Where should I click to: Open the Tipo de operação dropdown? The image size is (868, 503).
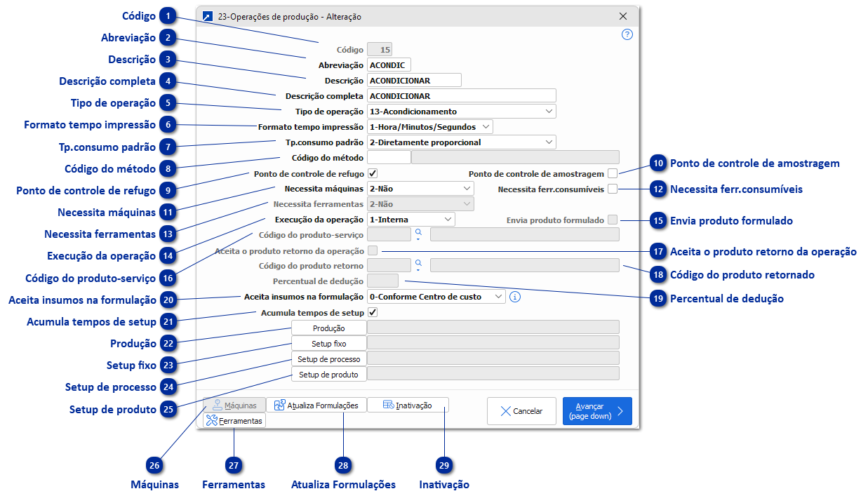tap(549, 111)
